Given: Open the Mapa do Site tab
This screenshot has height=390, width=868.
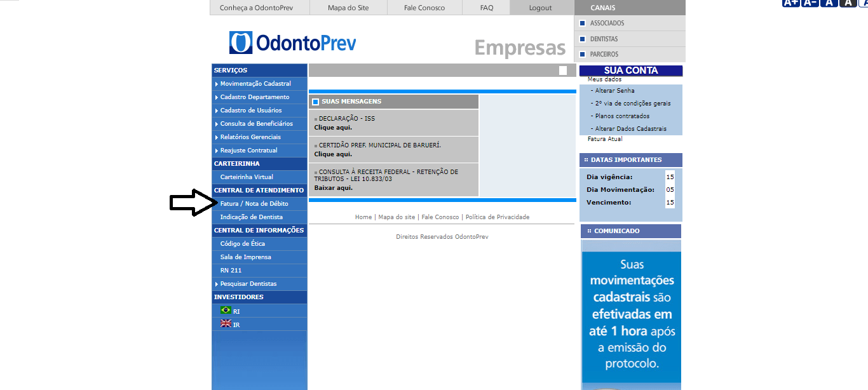Looking at the screenshot, I should click(x=348, y=8).
